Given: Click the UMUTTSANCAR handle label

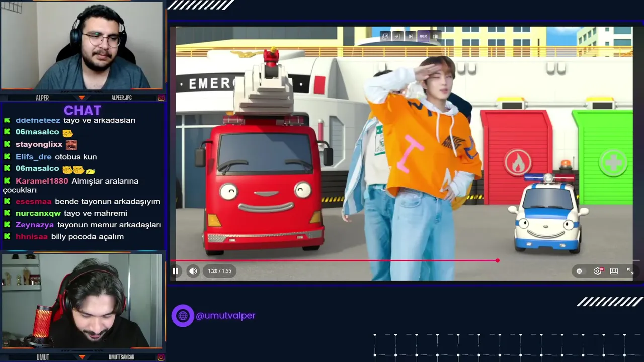Looking at the screenshot, I should (x=121, y=357).
